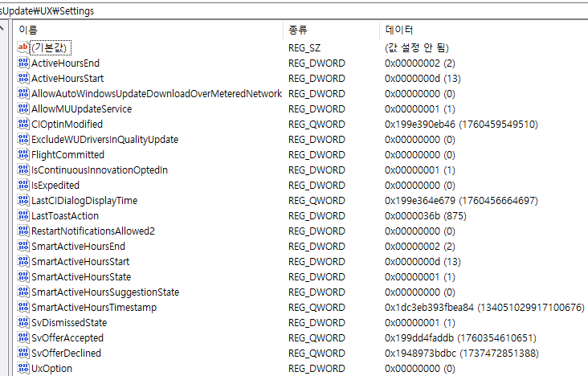Select AllowAutoWindowsUpdateDownloadOverMeteredNetwork entry name
The width and height of the screenshot is (588, 376).
[157, 93]
